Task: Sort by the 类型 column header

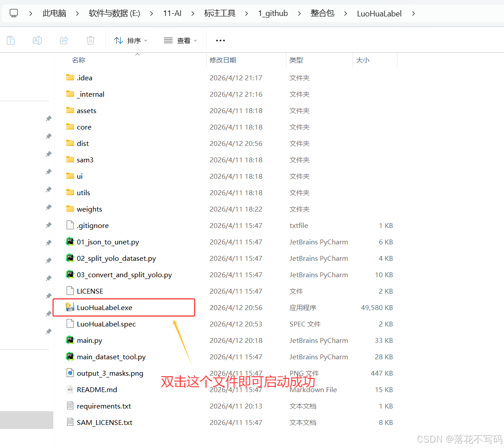Action: [x=296, y=60]
